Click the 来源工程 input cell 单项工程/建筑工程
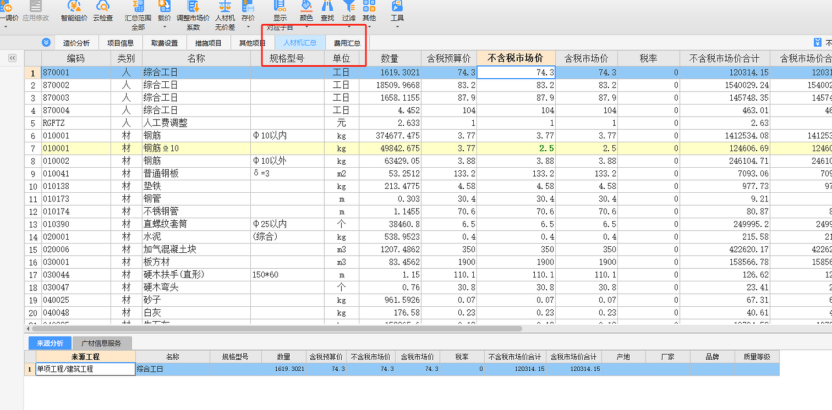The width and height of the screenshot is (832, 410). click(x=84, y=369)
